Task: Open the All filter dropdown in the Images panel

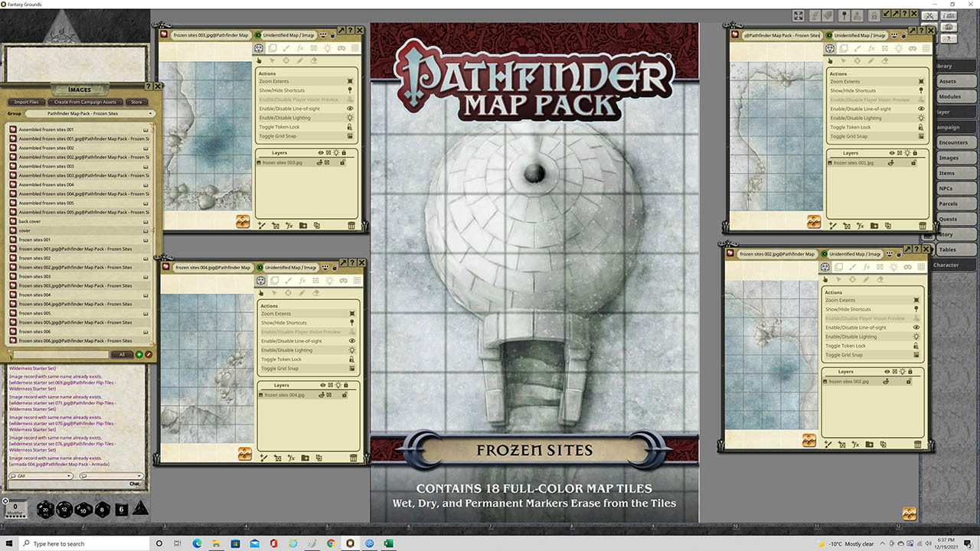Action: pyautogui.click(x=120, y=354)
